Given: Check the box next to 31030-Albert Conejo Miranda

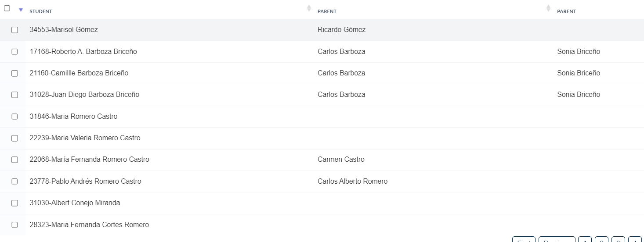Looking at the screenshot, I should [x=14, y=203].
